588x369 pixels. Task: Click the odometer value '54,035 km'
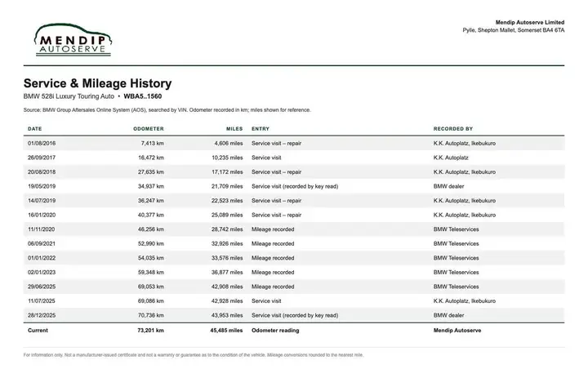click(x=151, y=258)
